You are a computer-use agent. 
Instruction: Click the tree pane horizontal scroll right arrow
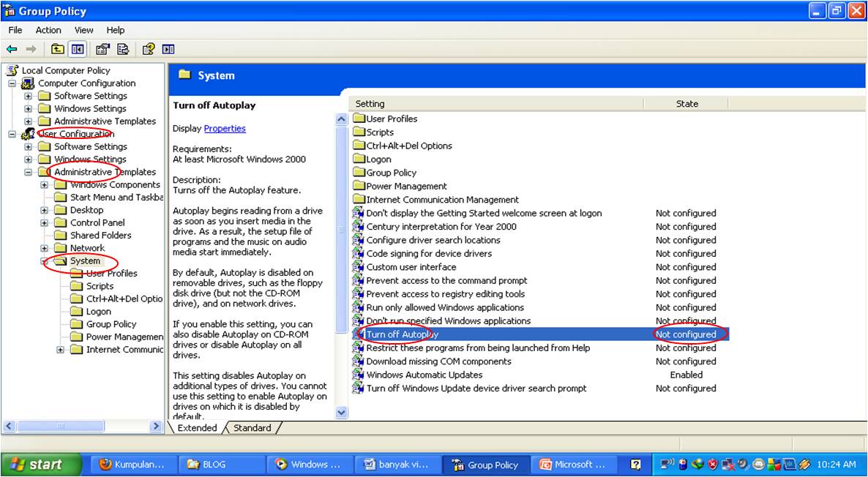(x=156, y=426)
